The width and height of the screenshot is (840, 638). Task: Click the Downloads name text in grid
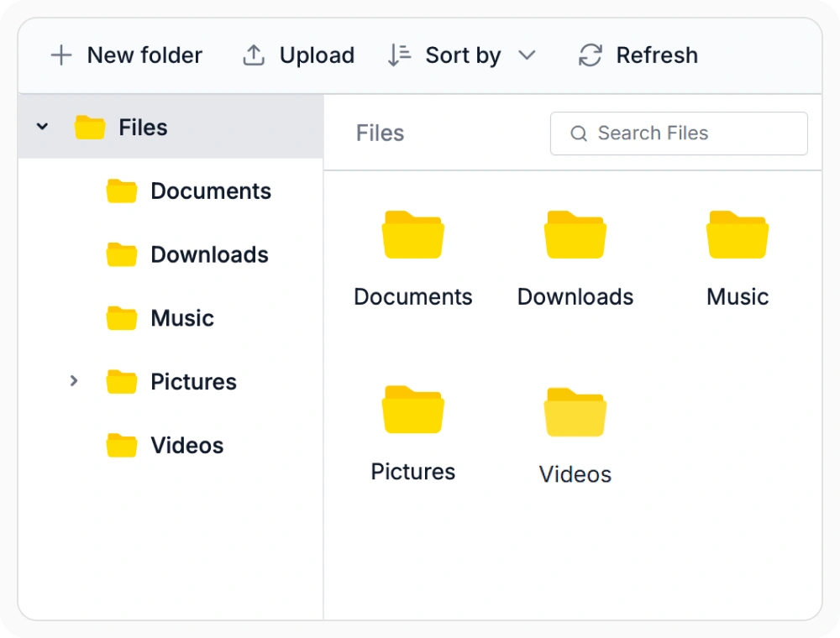(575, 296)
